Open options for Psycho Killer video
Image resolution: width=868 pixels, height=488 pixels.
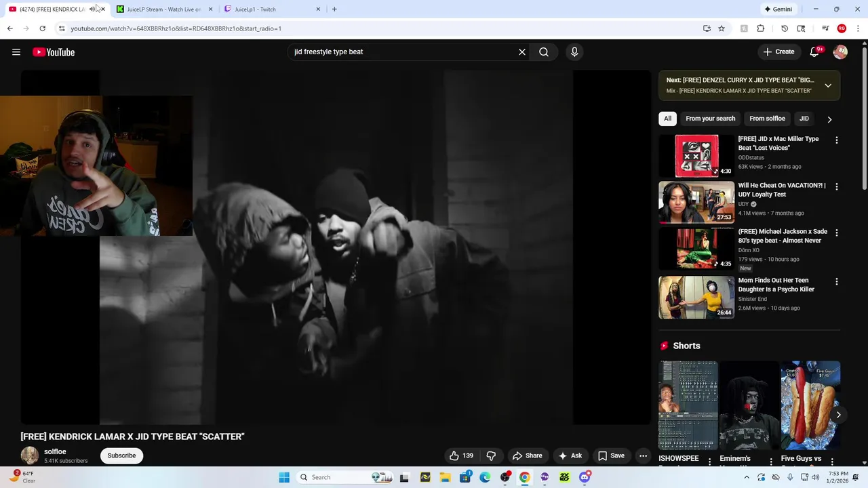836,281
